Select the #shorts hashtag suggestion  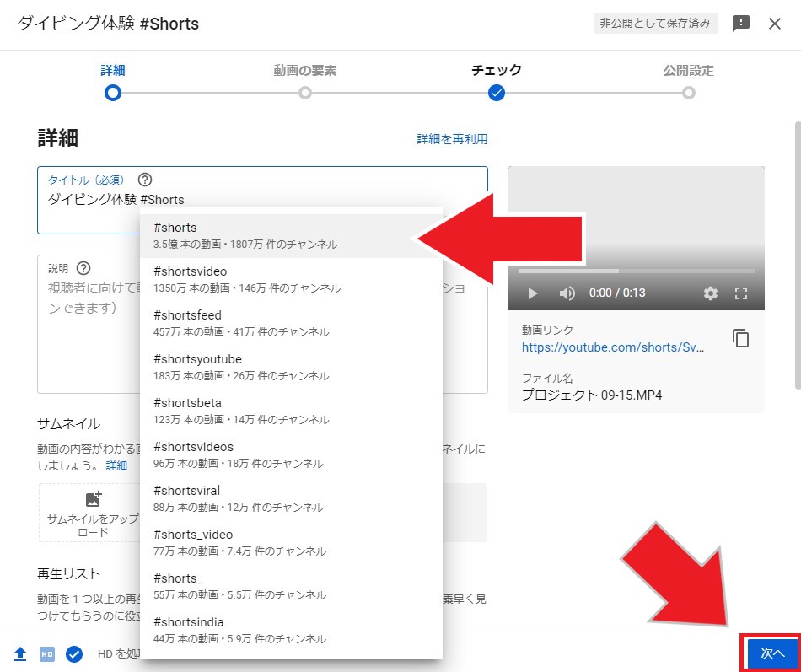pos(291,235)
